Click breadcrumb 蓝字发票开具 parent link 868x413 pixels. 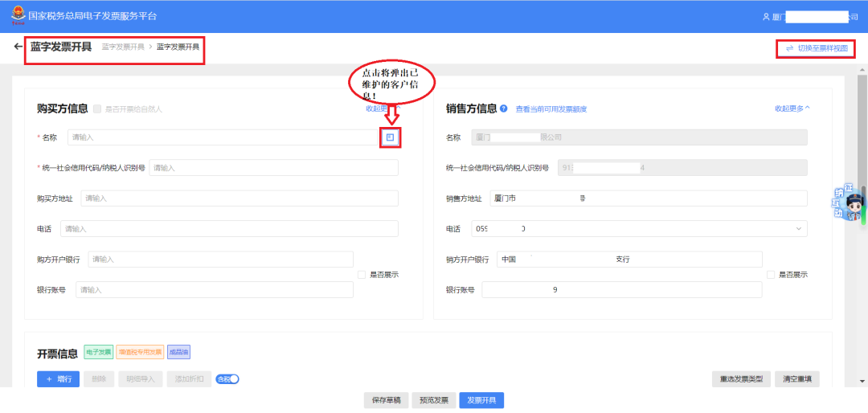point(123,47)
